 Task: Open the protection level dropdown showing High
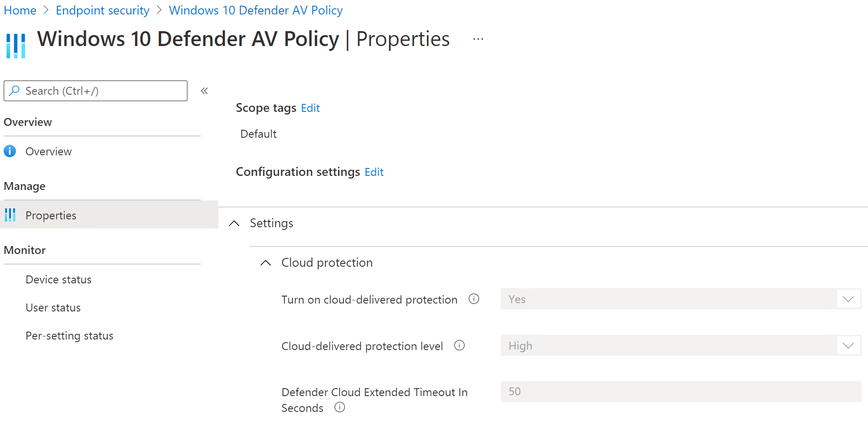point(848,345)
